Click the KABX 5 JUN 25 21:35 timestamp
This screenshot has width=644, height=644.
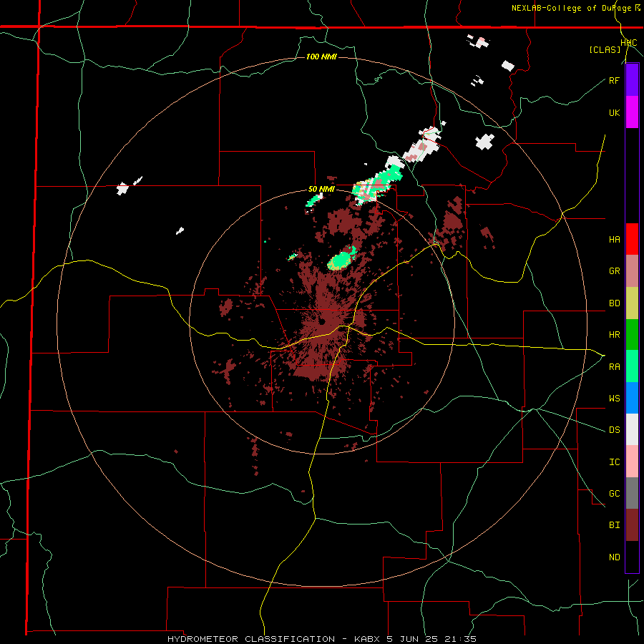point(415,639)
